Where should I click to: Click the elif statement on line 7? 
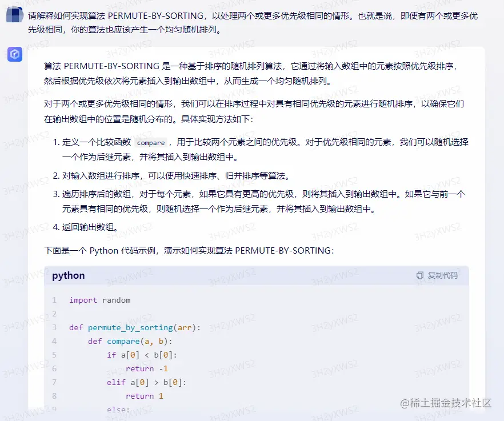117,382
